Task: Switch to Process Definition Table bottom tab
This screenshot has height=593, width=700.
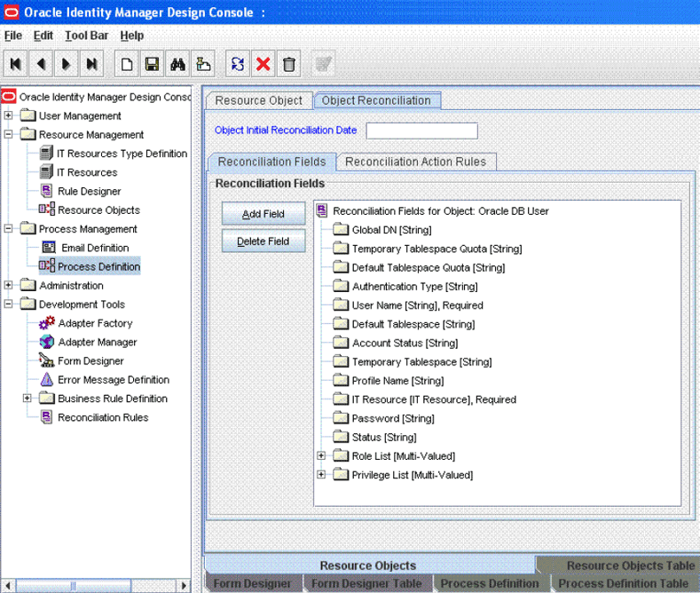Action: point(624,583)
